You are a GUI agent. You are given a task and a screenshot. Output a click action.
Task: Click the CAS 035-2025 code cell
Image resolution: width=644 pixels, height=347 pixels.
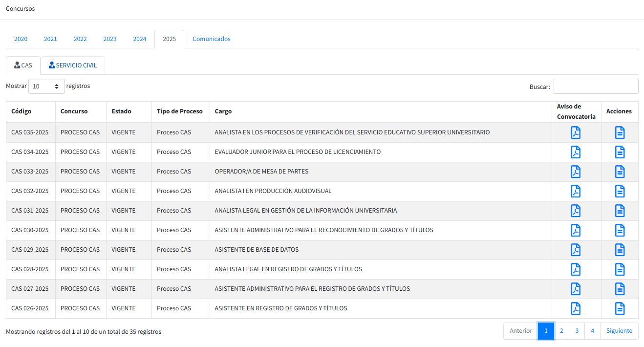[31, 132]
